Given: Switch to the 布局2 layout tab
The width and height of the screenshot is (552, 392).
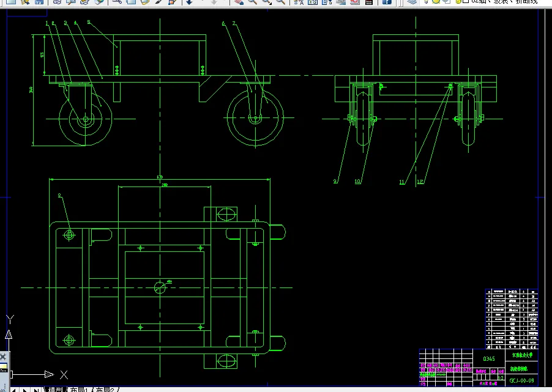Looking at the screenshot, I should pos(105,390).
